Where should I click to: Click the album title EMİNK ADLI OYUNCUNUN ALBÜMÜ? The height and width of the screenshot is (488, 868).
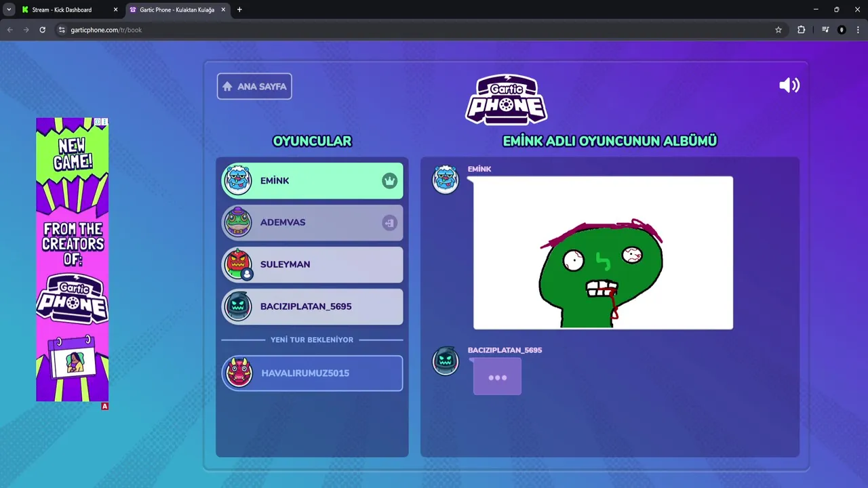610,141
